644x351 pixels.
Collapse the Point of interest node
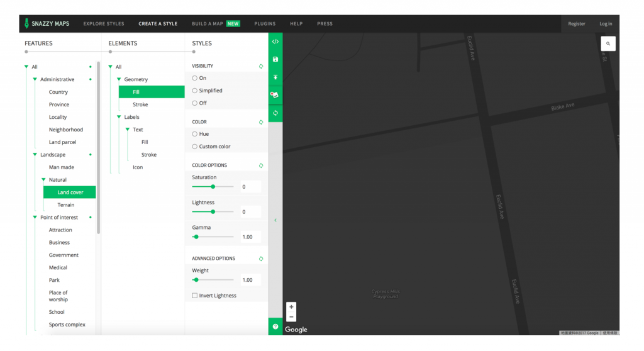click(x=35, y=218)
